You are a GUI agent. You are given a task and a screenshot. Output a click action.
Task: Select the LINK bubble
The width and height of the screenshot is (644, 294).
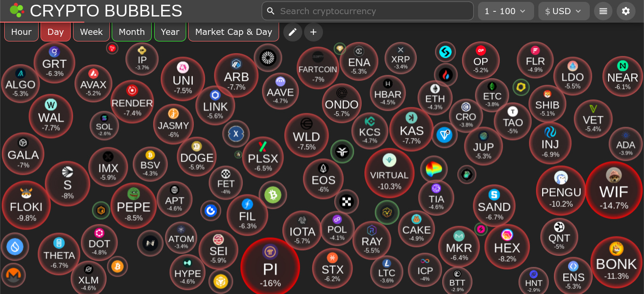[x=215, y=105]
